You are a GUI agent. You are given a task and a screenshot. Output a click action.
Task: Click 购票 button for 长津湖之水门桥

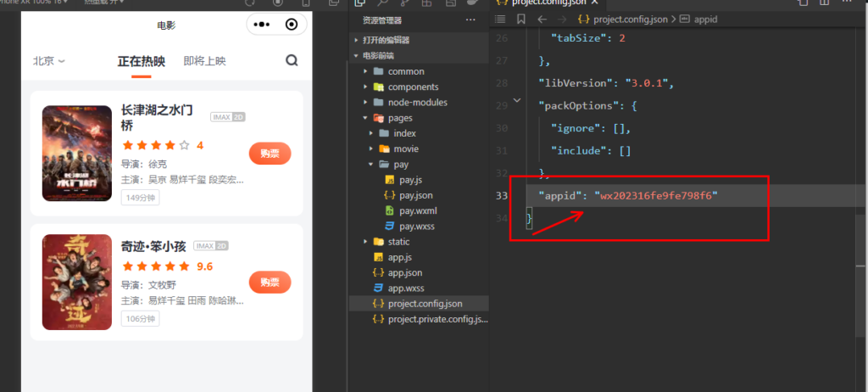tap(270, 154)
